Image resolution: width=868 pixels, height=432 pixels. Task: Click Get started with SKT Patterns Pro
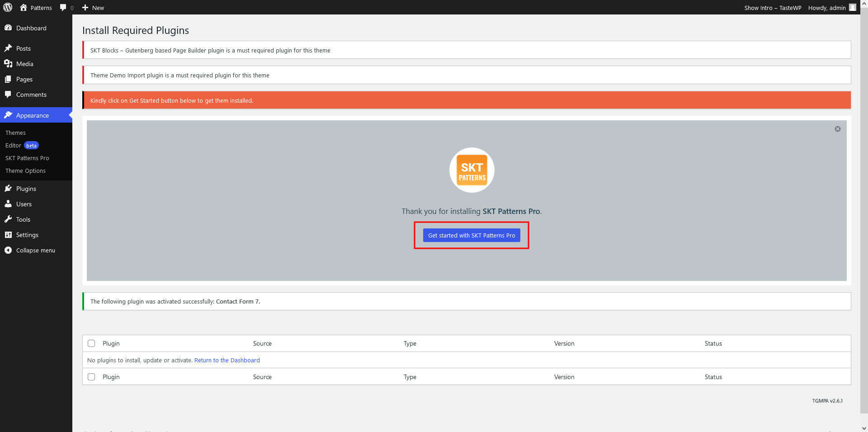472,235
